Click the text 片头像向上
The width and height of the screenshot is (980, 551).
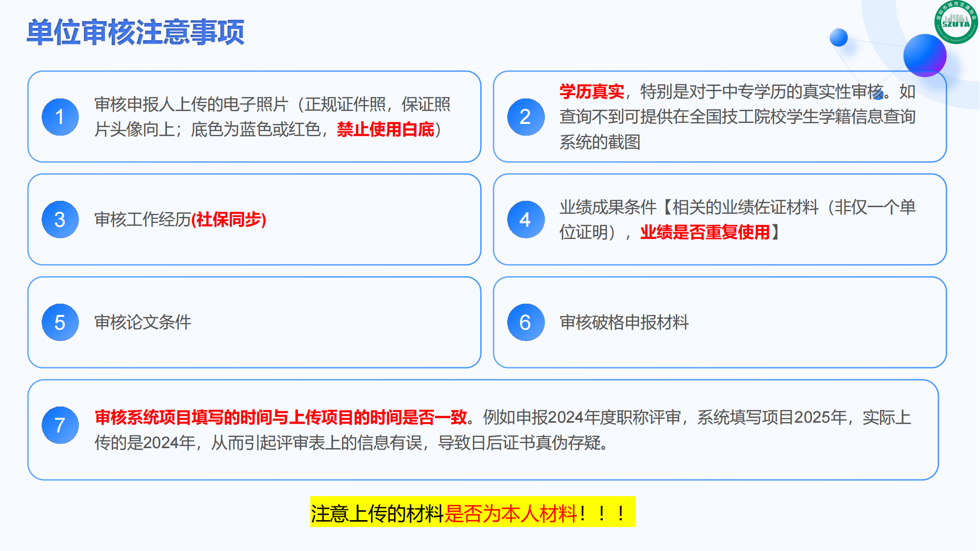(134, 129)
